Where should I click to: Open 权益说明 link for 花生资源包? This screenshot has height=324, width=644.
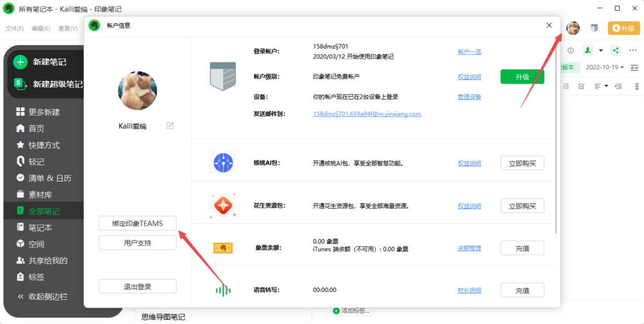(470, 205)
